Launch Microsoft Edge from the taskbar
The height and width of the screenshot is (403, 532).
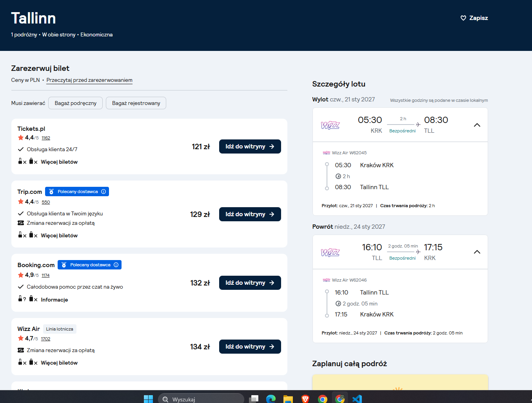tap(271, 399)
